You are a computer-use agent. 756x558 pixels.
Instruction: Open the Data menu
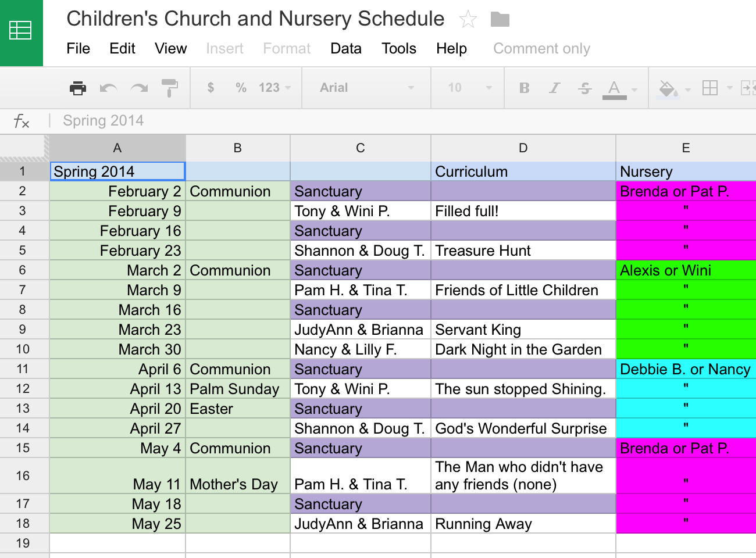(x=346, y=48)
